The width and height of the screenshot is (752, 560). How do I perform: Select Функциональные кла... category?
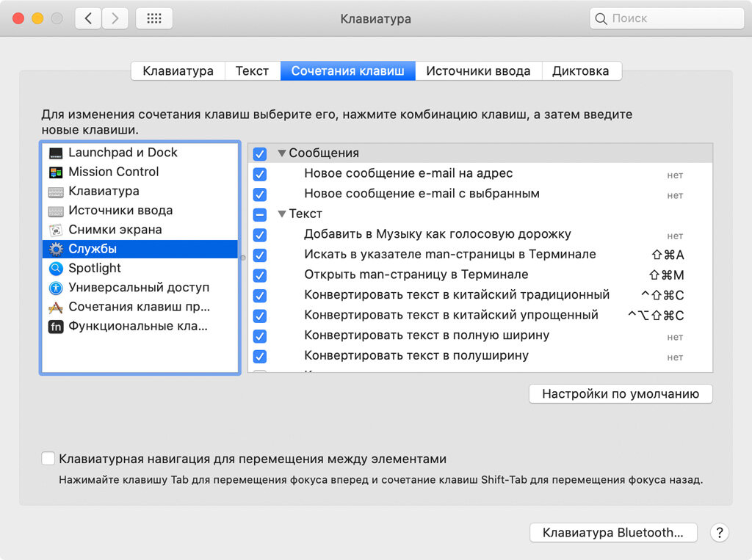tap(140, 326)
